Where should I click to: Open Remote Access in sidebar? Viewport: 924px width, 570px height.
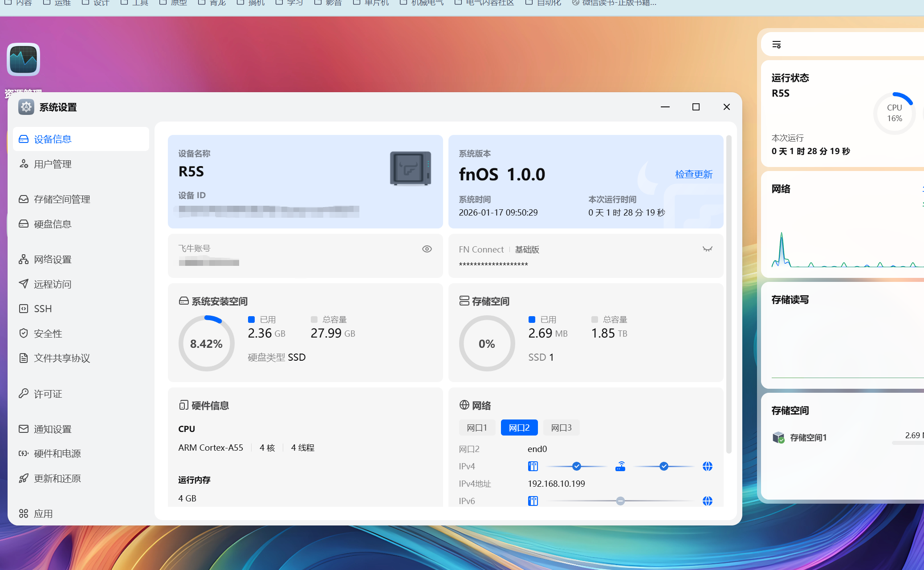pos(52,284)
